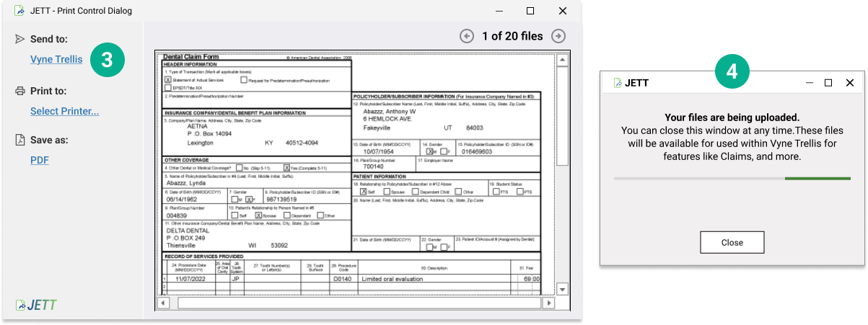
Task: Maximize the JETT upload dialog window
Action: point(828,83)
